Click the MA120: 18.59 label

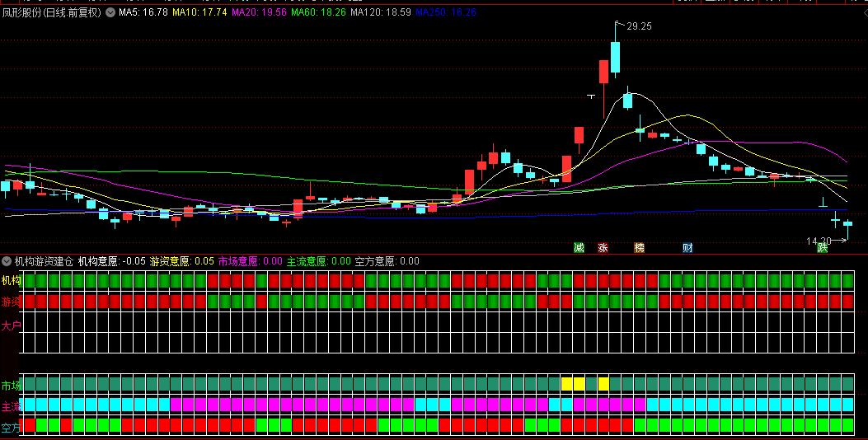pyautogui.click(x=381, y=12)
